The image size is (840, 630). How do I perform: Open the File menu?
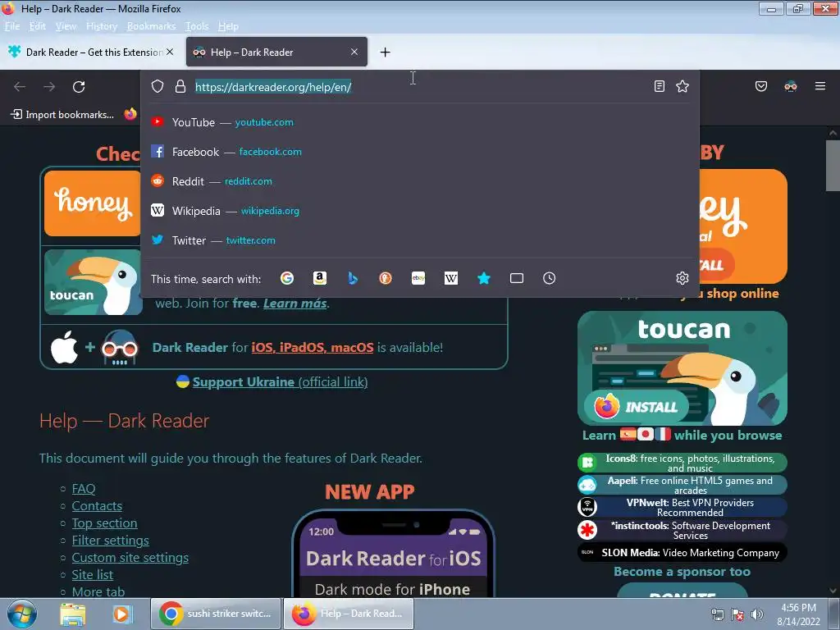12,26
